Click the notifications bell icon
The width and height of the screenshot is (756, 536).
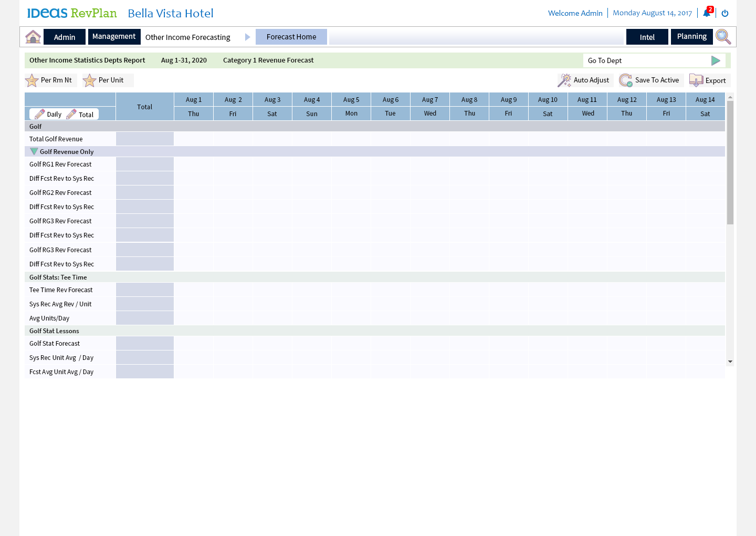point(707,13)
